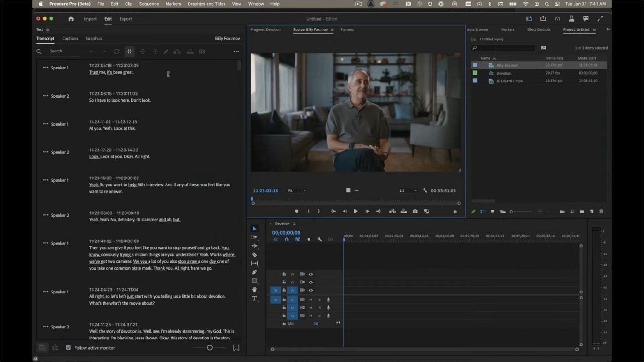Select the Slip tool

(254, 264)
